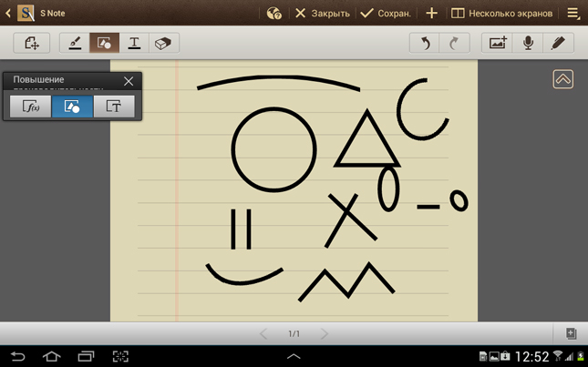Enable formula recognition f(x) mode
The height and width of the screenshot is (367, 588).
pyautogui.click(x=30, y=107)
